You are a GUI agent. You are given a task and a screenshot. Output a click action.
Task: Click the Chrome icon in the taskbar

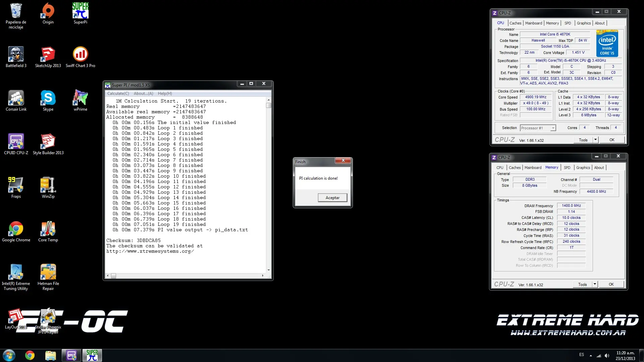[30, 355]
